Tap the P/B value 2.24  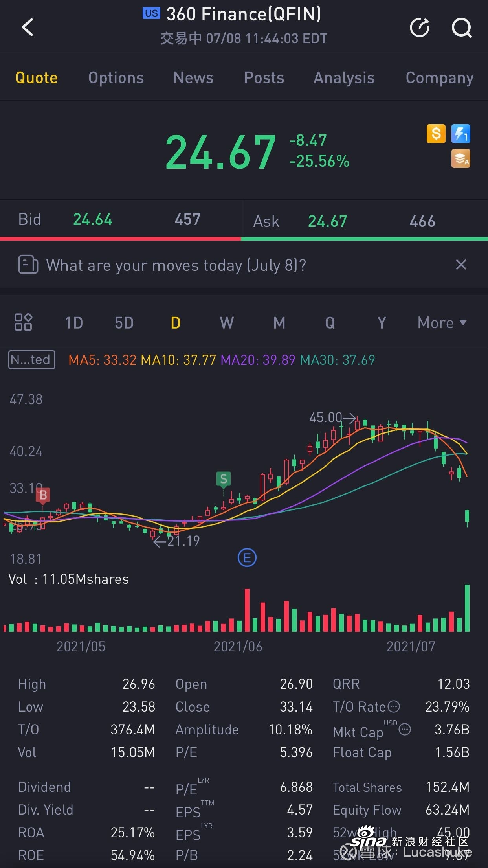coord(300,855)
